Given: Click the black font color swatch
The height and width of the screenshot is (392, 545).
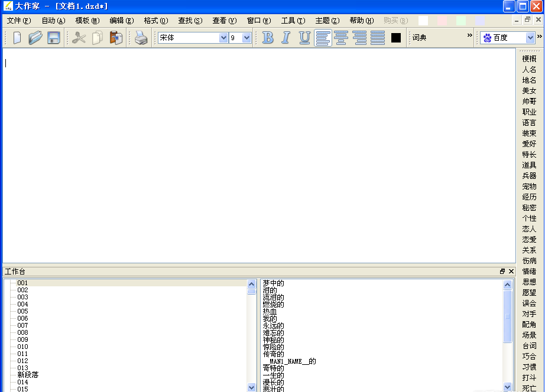Looking at the screenshot, I should [395, 37].
